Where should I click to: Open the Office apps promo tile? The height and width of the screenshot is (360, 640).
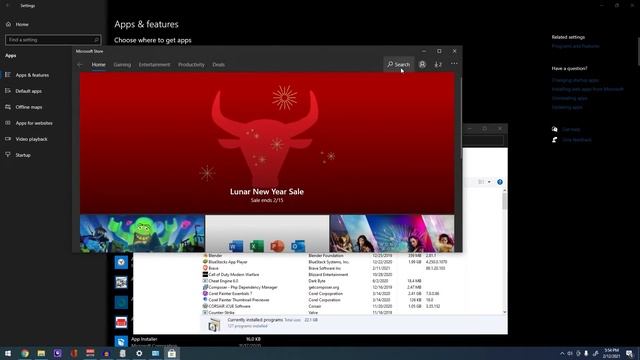tap(267, 233)
